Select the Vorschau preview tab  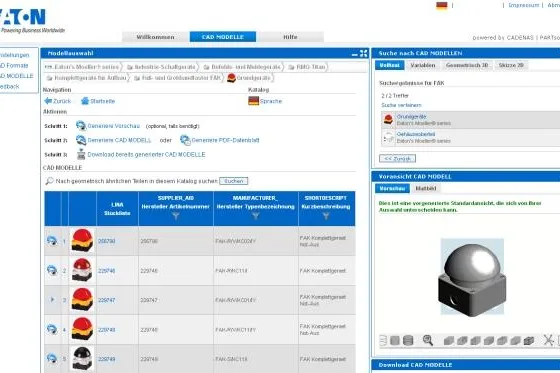point(392,188)
